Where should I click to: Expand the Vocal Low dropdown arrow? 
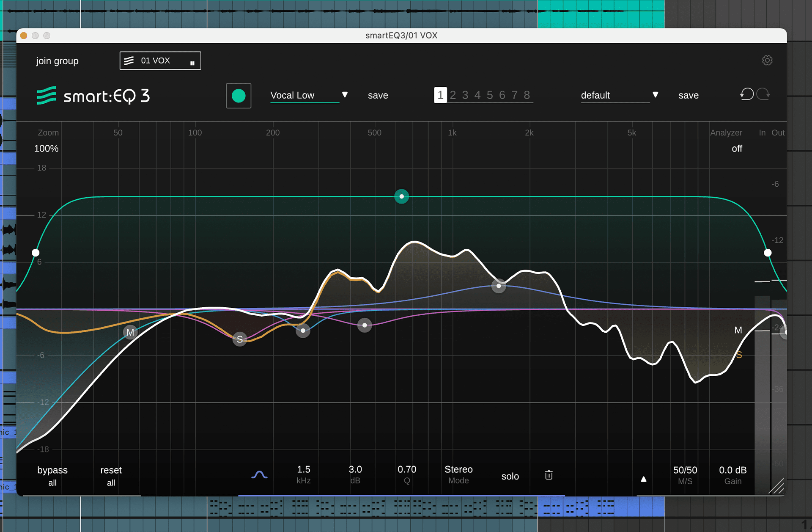[x=345, y=95]
